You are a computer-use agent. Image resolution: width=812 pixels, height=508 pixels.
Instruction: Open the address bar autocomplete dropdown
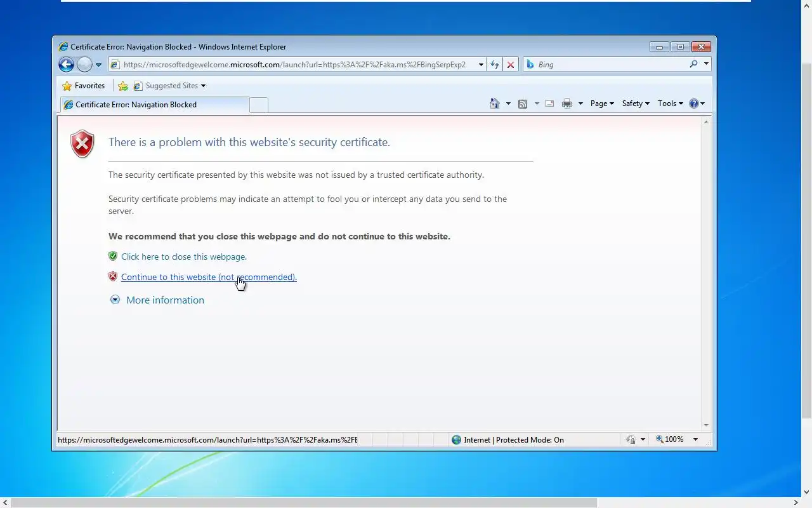(481, 64)
